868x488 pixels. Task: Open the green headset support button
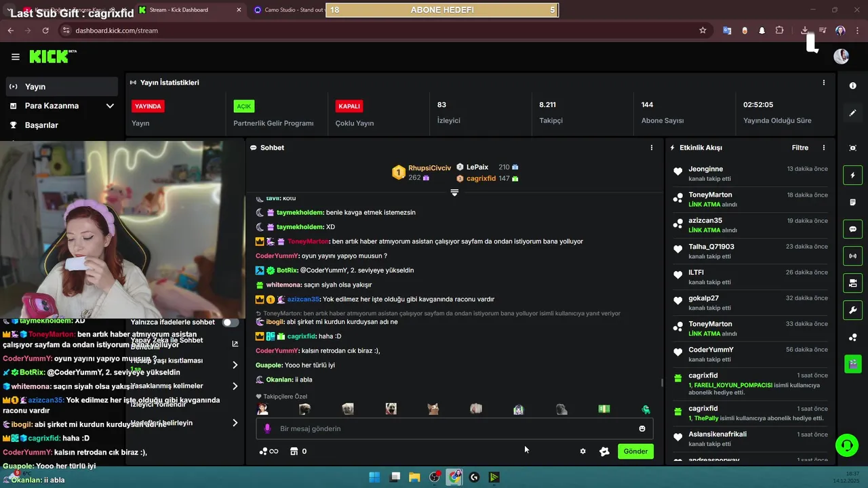(846, 445)
